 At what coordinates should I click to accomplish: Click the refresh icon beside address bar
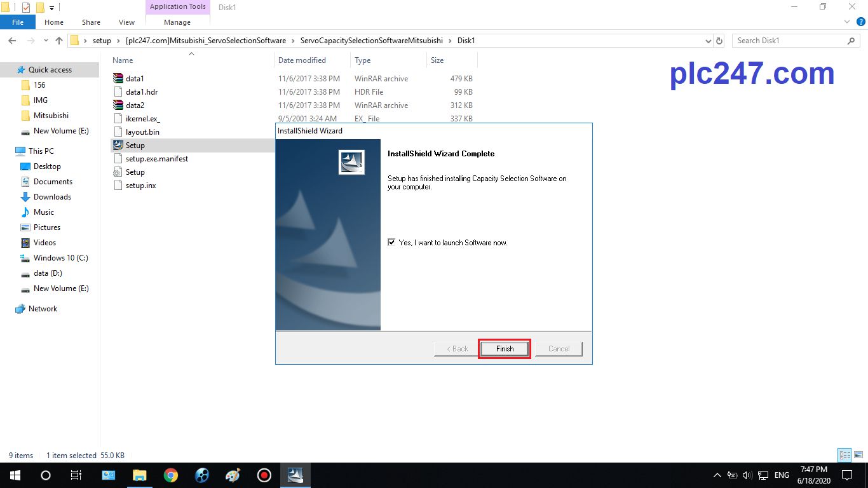click(719, 41)
